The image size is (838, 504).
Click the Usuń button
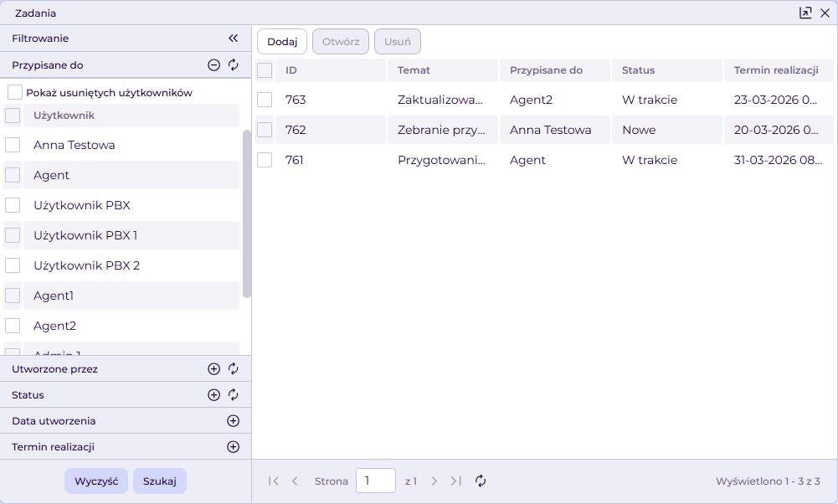tap(398, 42)
